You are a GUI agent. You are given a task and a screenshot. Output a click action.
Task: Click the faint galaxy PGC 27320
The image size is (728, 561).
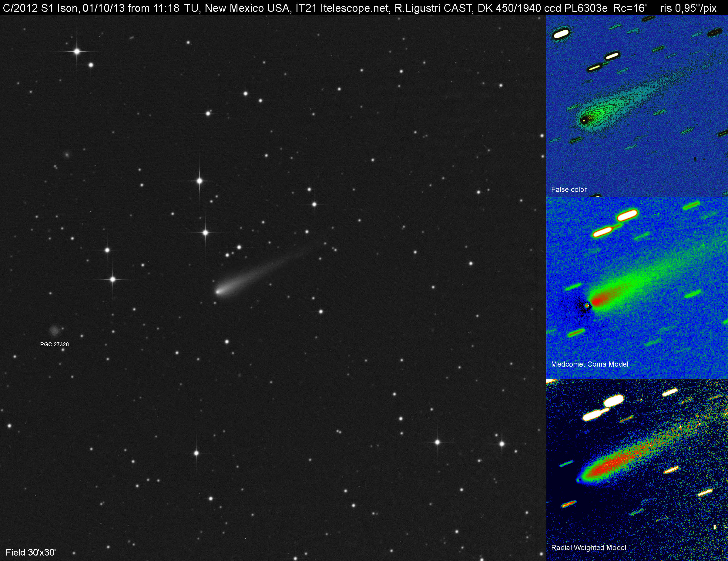54,331
